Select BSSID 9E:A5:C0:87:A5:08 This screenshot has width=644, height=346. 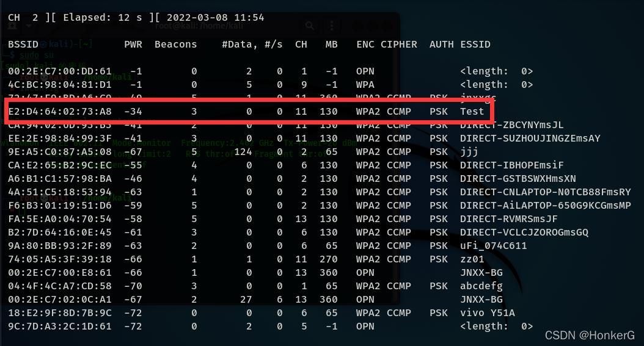click(59, 152)
